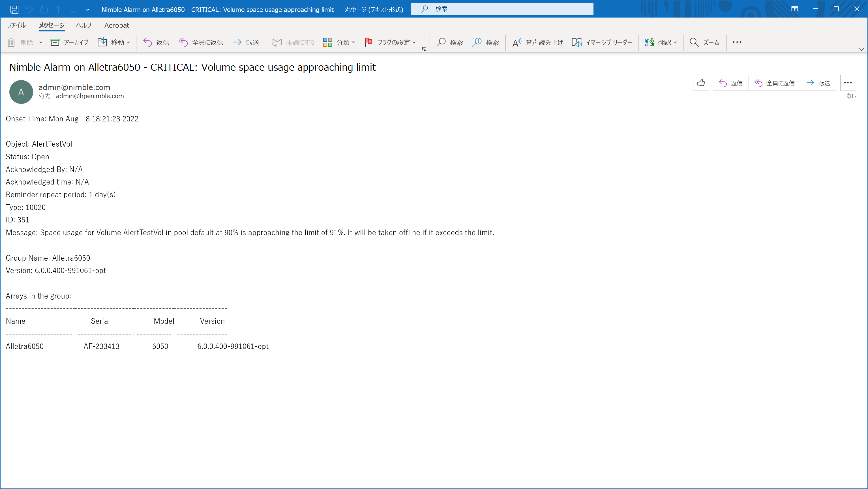Click 全員に返信 reply all in ribbon
This screenshot has width=868, height=489.
click(x=201, y=42)
